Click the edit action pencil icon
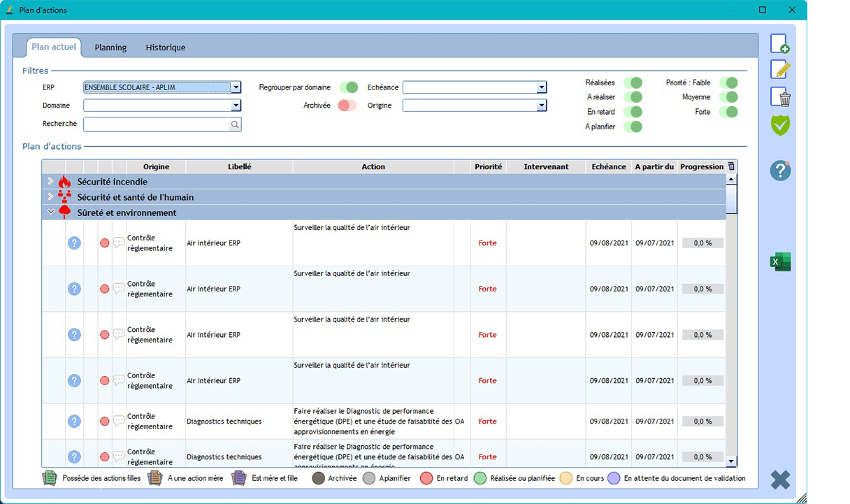The width and height of the screenshot is (850, 504). [779, 70]
